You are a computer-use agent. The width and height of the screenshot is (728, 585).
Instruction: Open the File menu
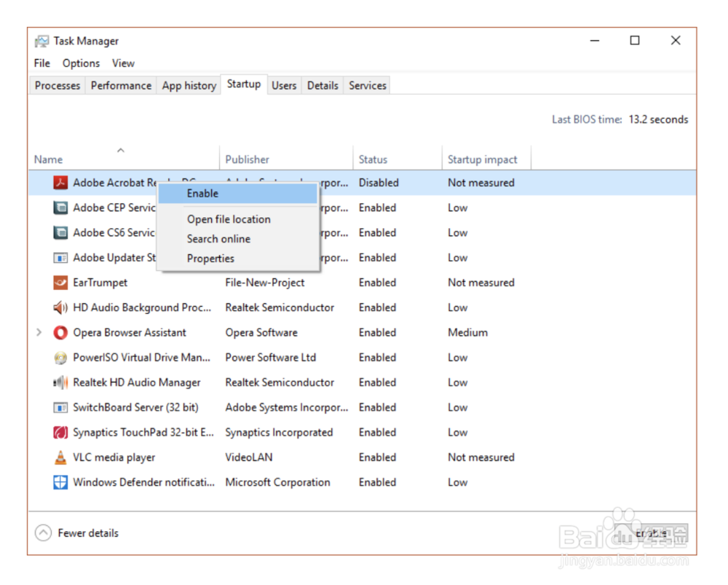tap(41, 63)
